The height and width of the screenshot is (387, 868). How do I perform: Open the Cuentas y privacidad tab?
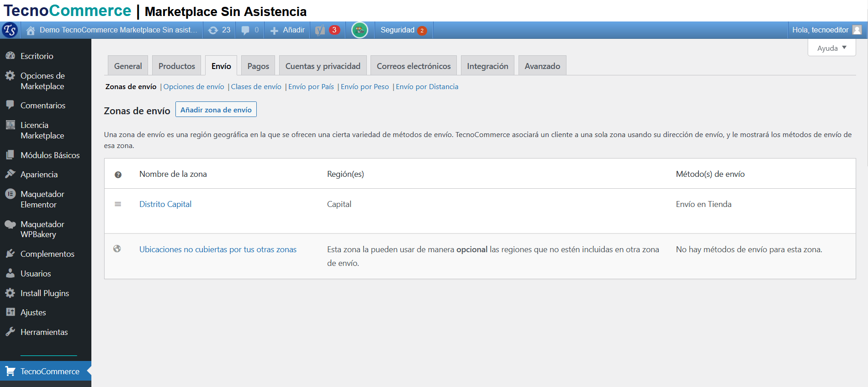[x=323, y=66]
